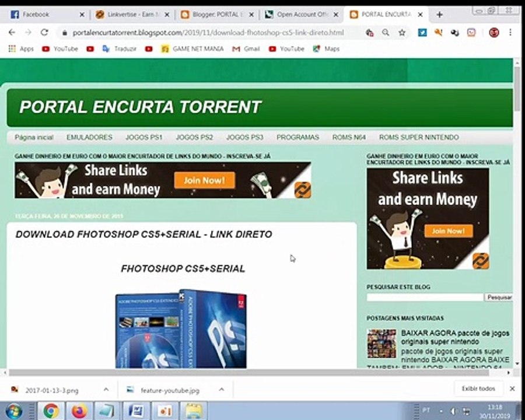
Task: Click the volume speaker tray icon
Action: pos(453,411)
